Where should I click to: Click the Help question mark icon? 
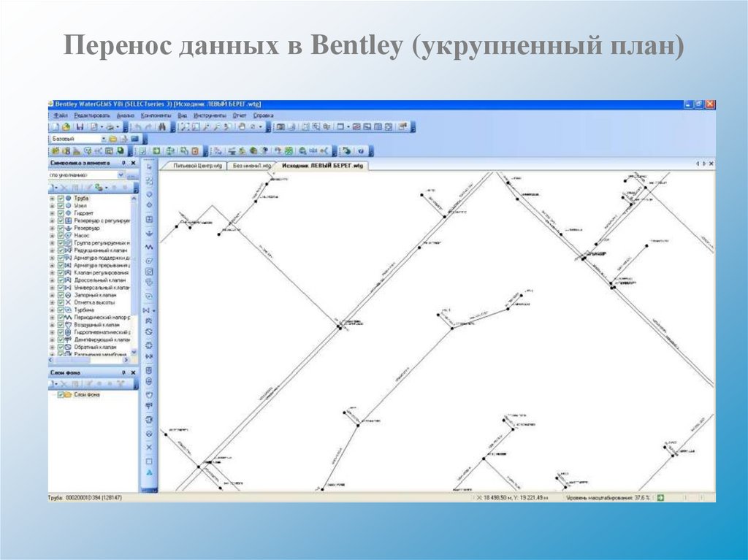361,151
